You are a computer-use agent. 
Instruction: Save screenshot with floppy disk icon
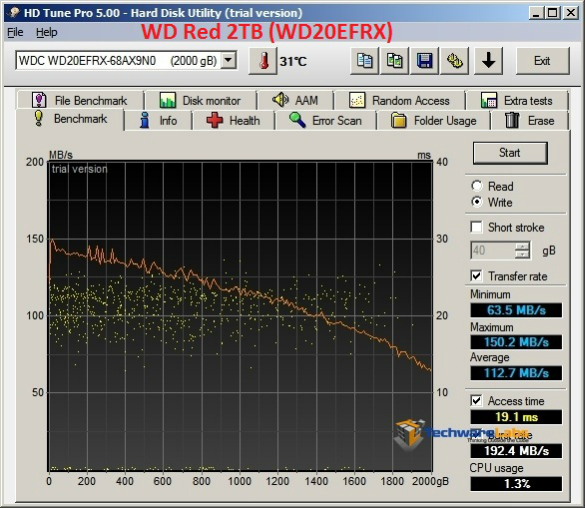click(x=424, y=61)
